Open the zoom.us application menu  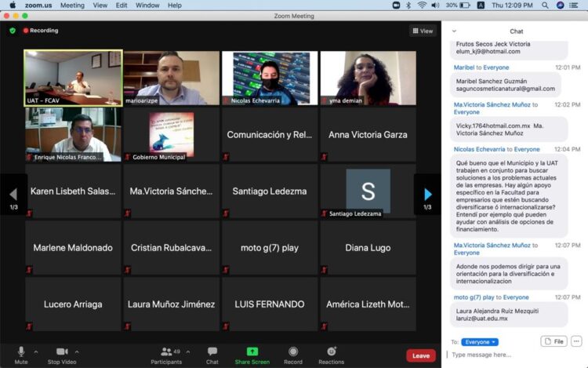click(38, 5)
